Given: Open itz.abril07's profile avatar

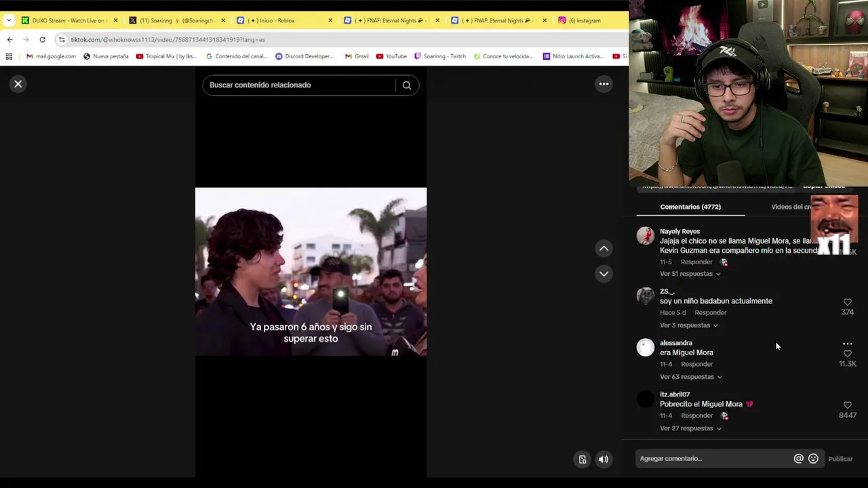Looking at the screenshot, I should (646, 399).
